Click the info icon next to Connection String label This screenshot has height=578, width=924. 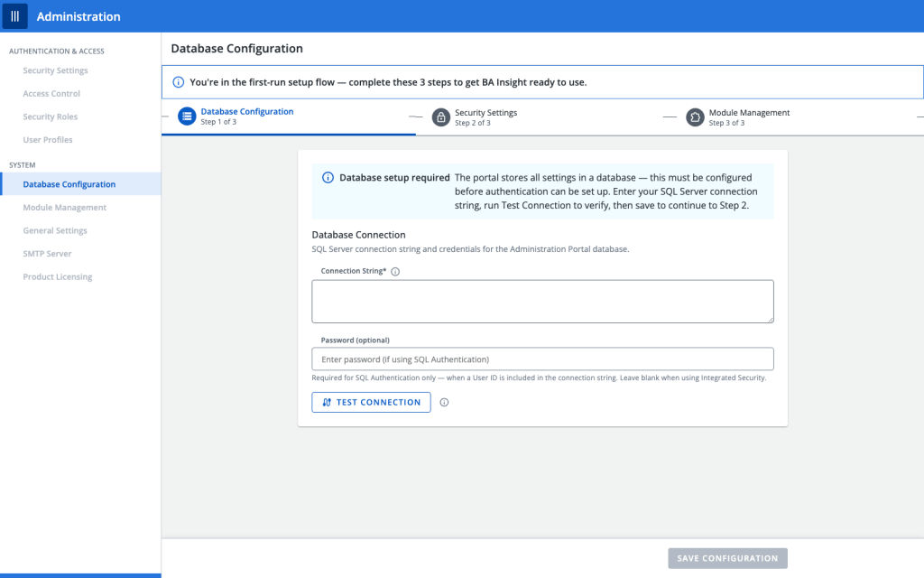point(395,272)
